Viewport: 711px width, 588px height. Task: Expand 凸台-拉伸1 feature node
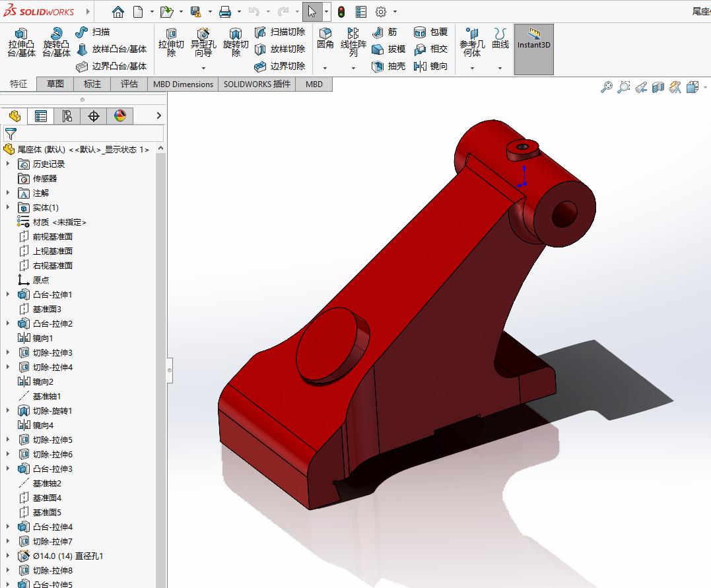[x=8, y=294]
